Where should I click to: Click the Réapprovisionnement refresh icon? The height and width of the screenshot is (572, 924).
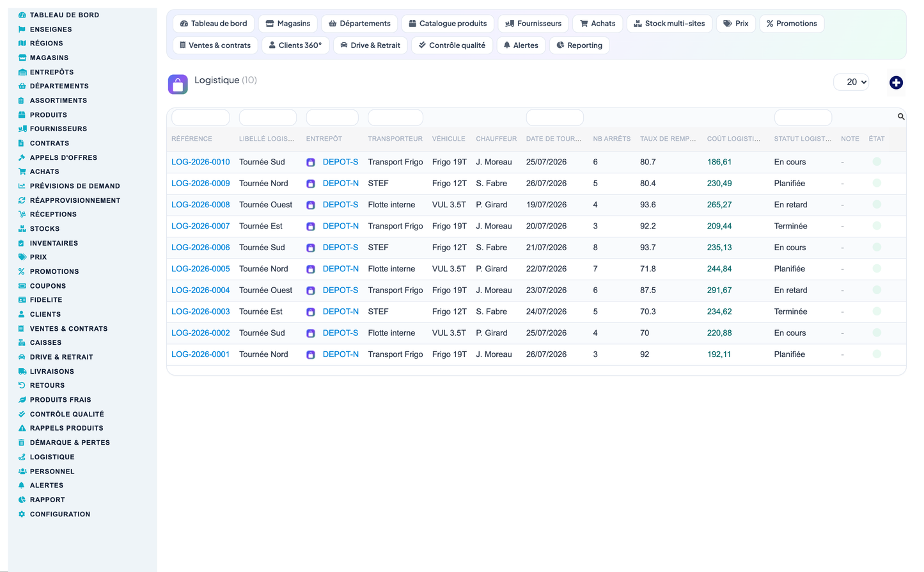pos(22,200)
